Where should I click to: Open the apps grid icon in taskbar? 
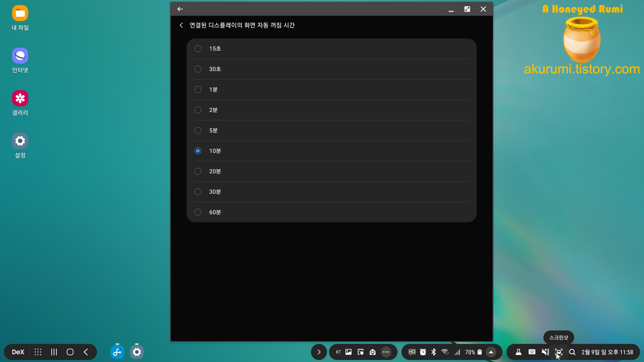[x=38, y=352]
